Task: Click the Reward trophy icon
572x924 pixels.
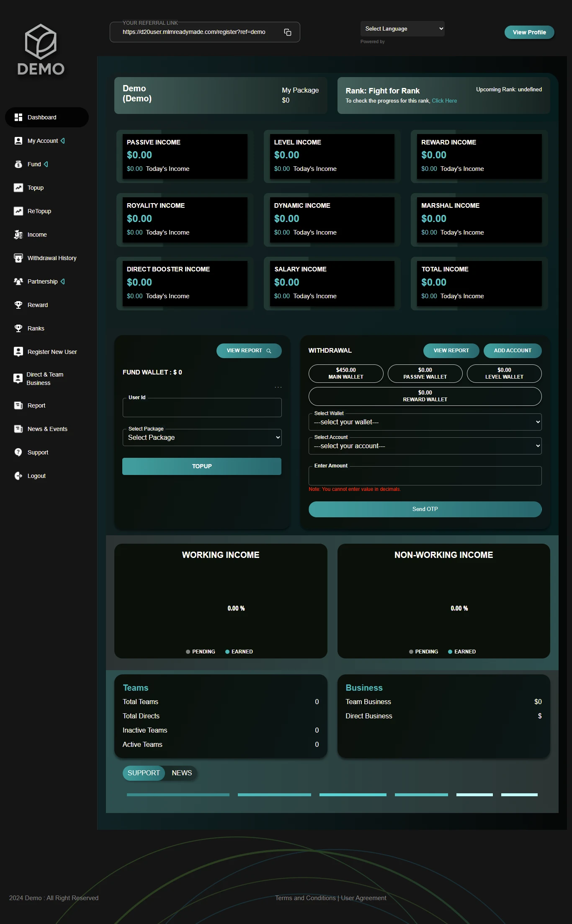Action: coord(18,305)
